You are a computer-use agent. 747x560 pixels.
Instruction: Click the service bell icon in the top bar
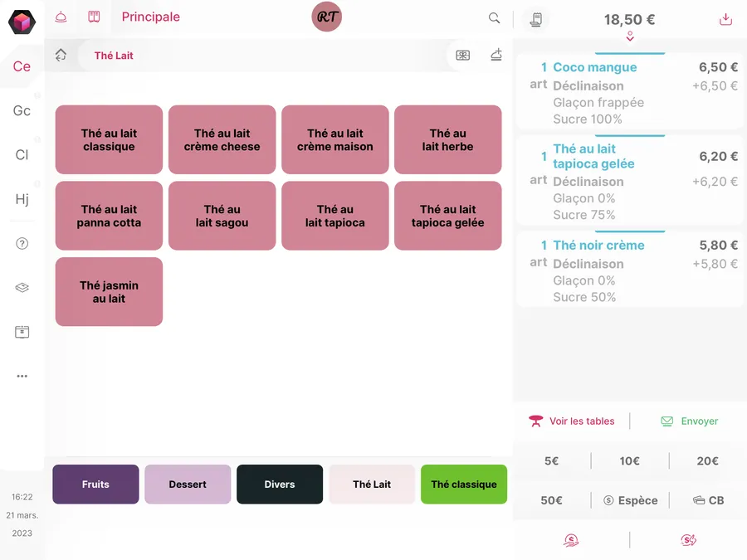[x=61, y=17]
